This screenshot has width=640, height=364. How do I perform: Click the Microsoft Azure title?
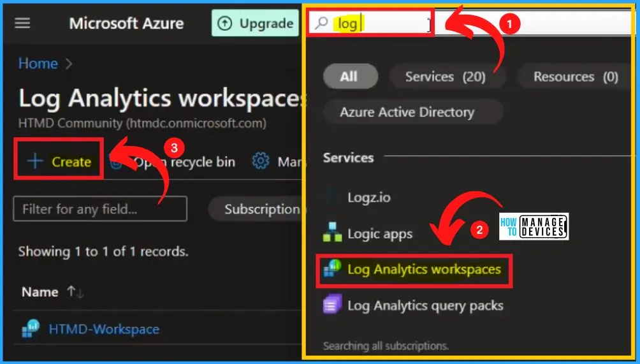point(126,23)
